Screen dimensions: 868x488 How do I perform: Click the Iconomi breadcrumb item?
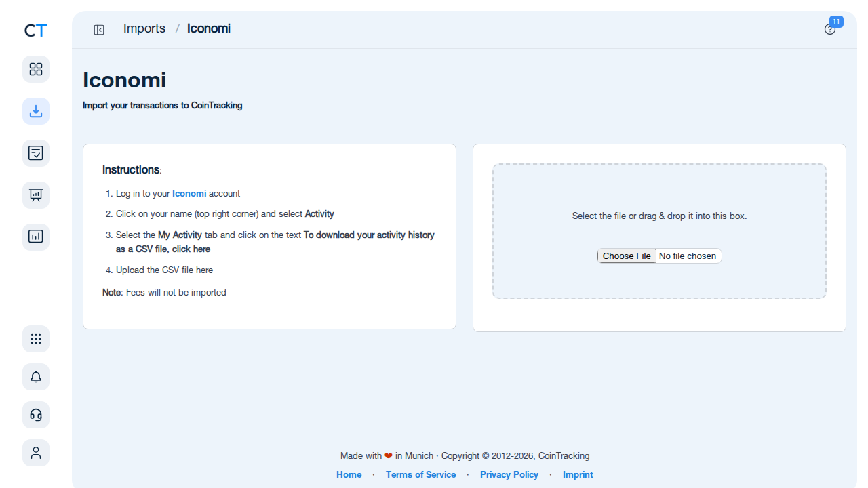209,28
